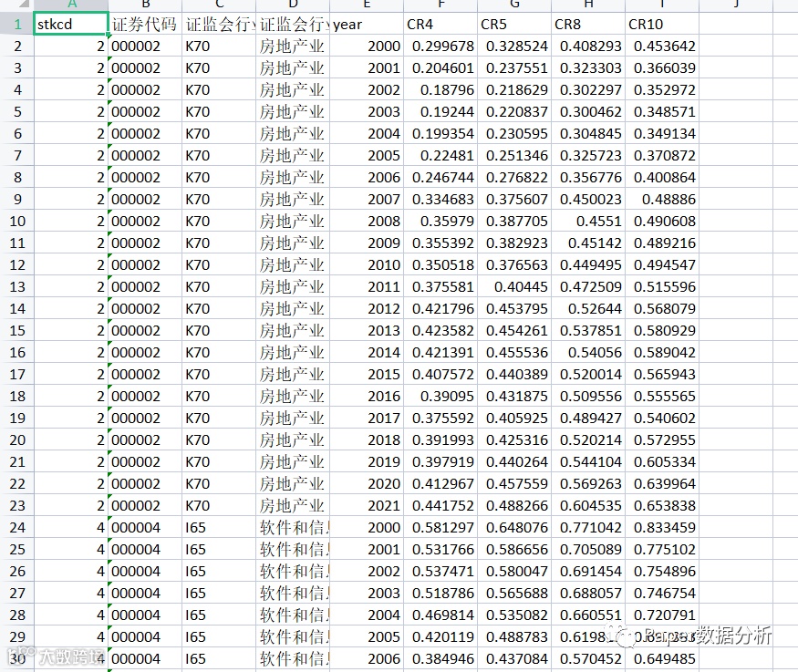Select CR10 value 0.370872
Screen dimensions: 798x672
click(661, 155)
